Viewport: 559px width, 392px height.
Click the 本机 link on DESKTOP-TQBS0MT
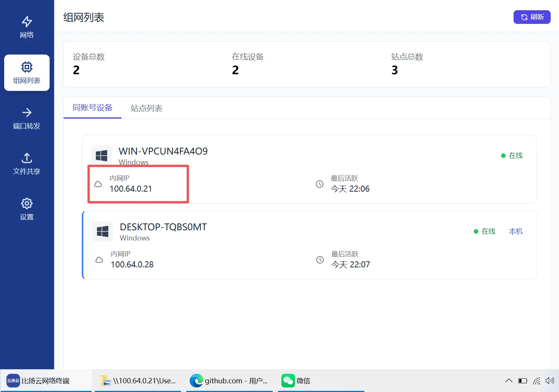coord(515,231)
